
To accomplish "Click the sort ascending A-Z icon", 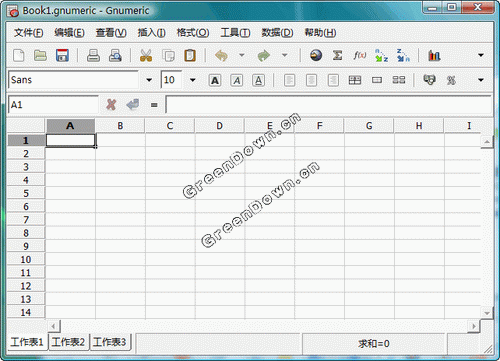I will (x=381, y=55).
